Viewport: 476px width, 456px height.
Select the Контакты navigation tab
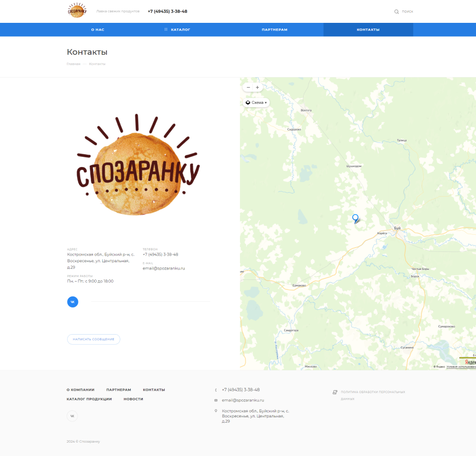click(368, 30)
